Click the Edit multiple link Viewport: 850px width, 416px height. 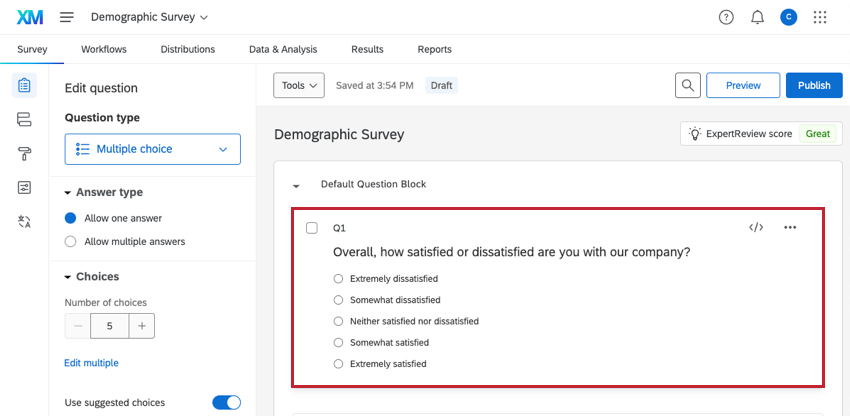(91, 363)
